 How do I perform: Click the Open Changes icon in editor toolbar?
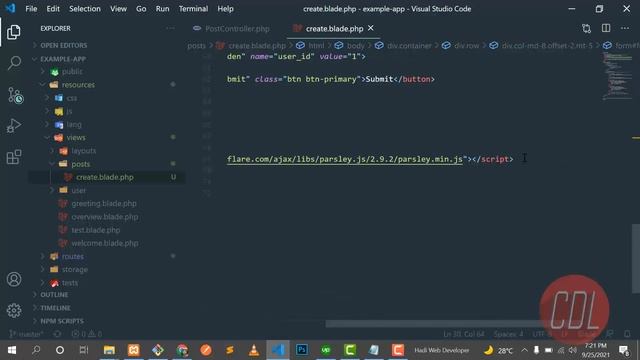(587, 28)
